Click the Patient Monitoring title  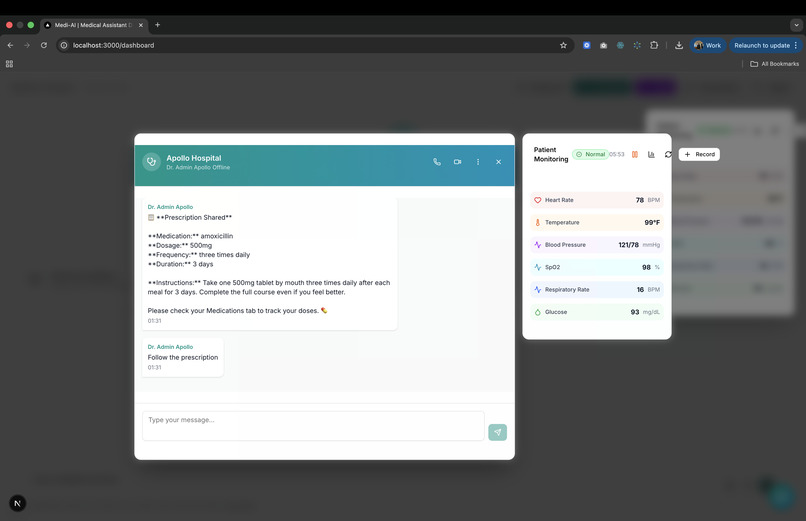click(551, 154)
